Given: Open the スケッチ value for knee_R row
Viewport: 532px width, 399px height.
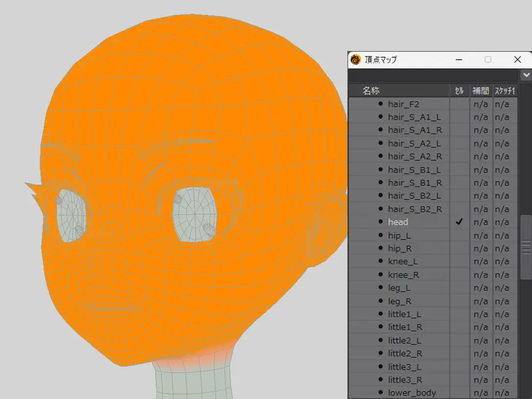Looking at the screenshot, I should [x=503, y=275].
